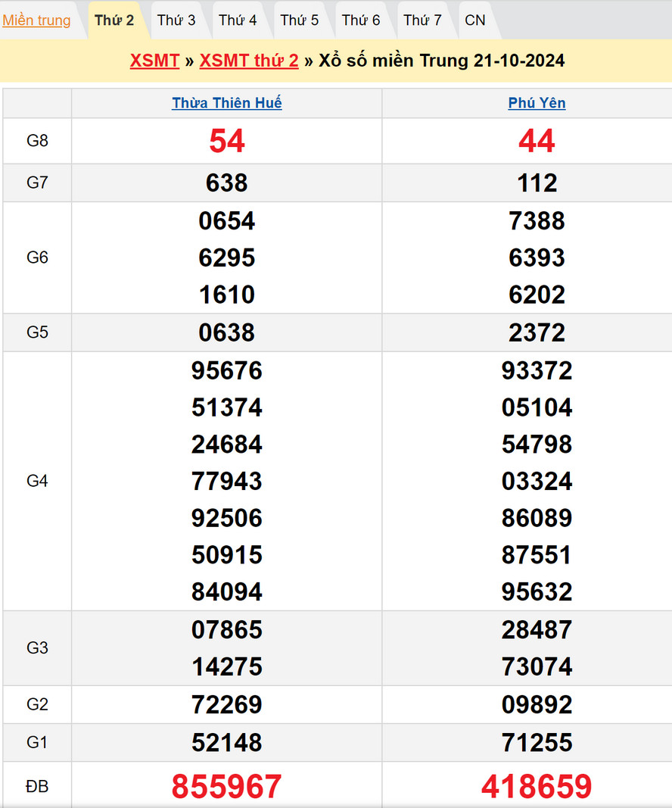Click the red G8 number 44
This screenshot has height=808, width=672.
click(537, 142)
